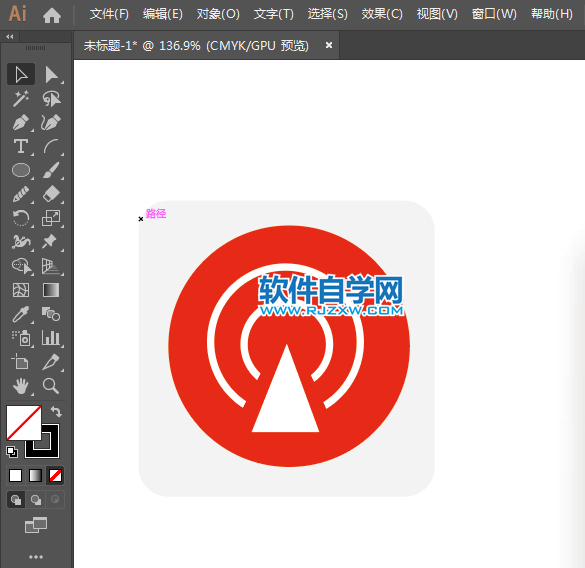585x568 pixels.
Task: Switch to the 未标题-1 document tab
Action: (196, 46)
